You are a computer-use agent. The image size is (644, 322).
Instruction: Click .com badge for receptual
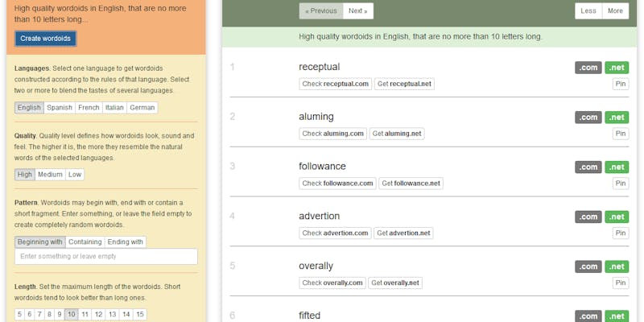pos(588,68)
